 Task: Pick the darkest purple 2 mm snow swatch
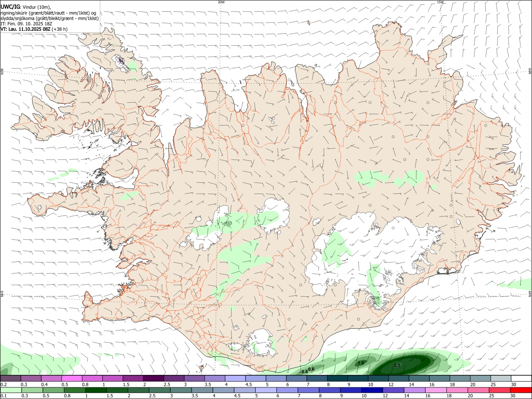[153, 379]
